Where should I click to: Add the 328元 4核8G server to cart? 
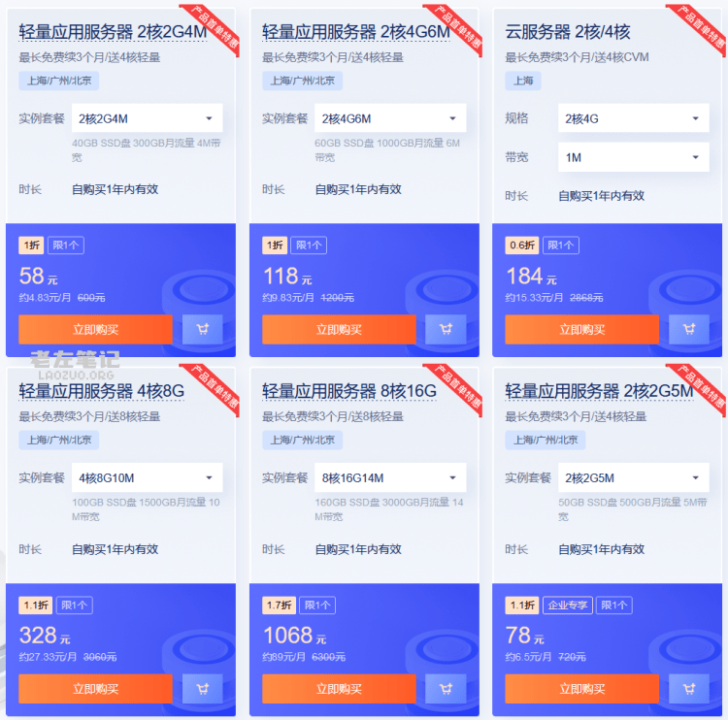tap(203, 689)
